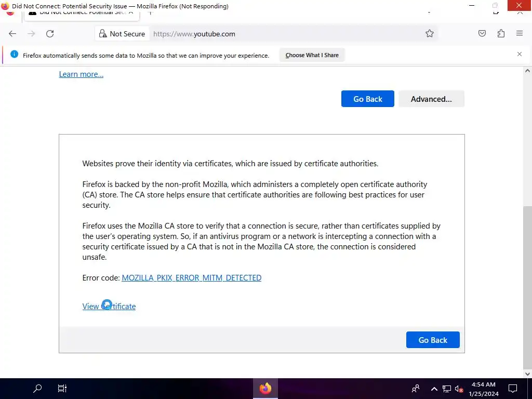532x399 pixels.
Task: Click the upper Go Back button
Action: [368, 99]
